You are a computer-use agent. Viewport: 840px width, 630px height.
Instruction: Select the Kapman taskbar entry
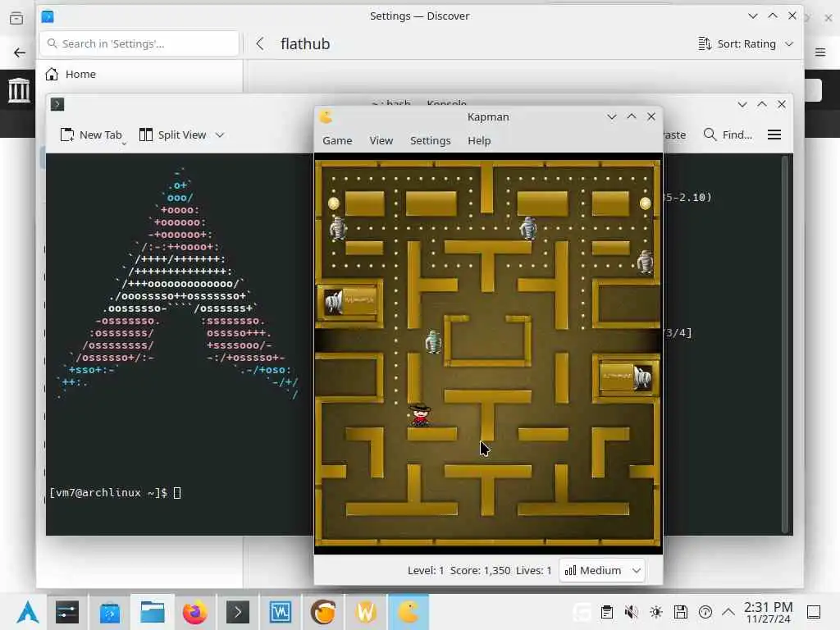[x=409, y=612]
